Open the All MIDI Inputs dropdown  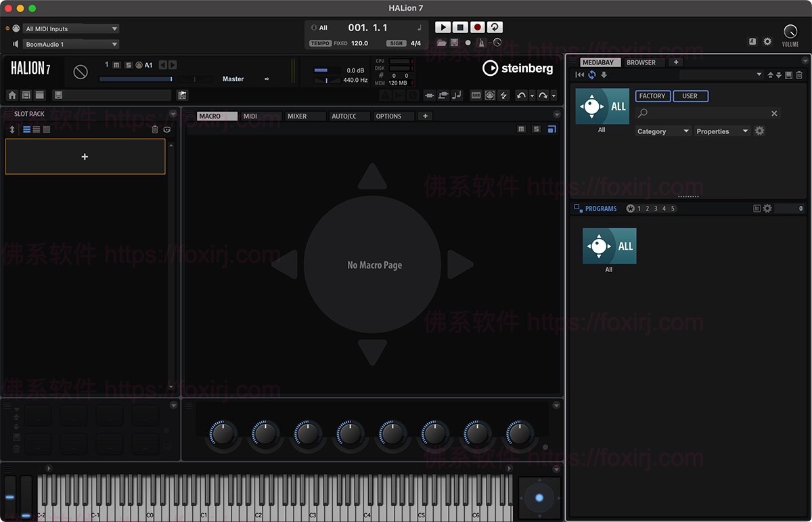[70, 28]
